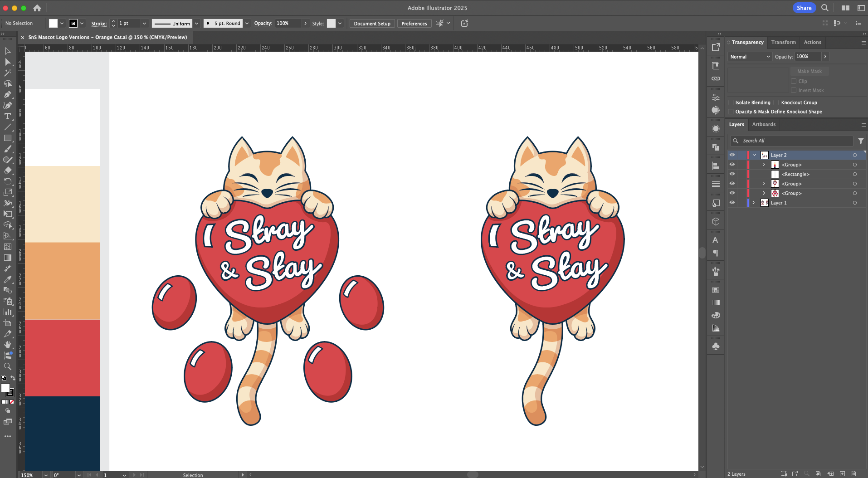Click the Home icon

coord(37,8)
